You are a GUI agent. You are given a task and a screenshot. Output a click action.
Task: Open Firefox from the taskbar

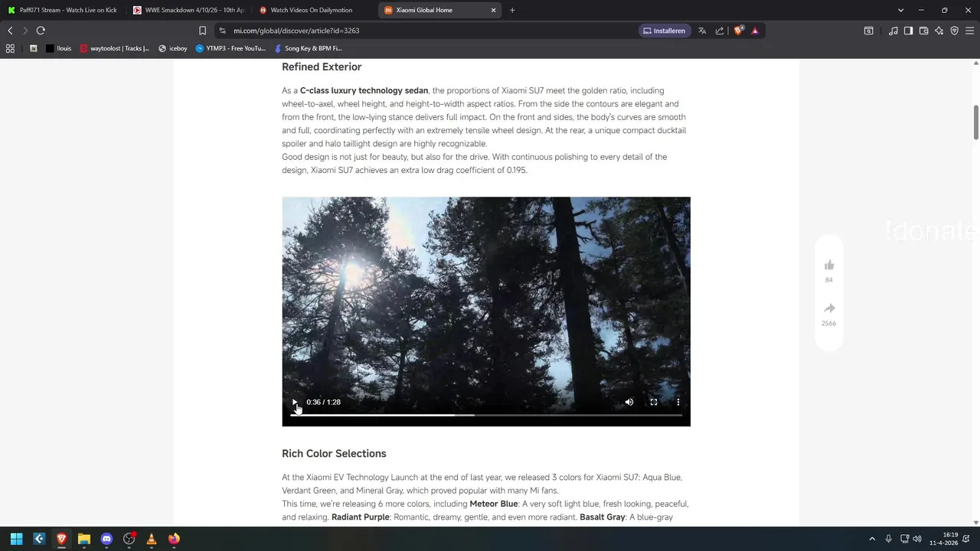click(x=174, y=539)
